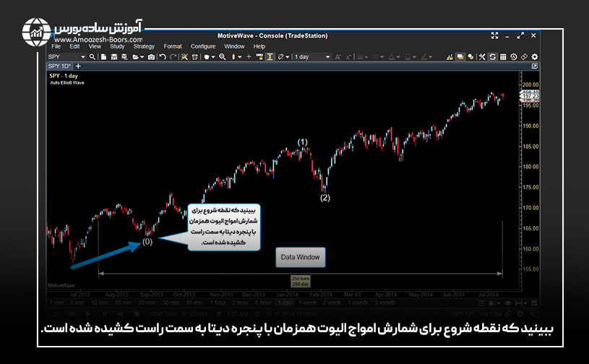Open the symbol search magnifier
Viewport: 589px width, 364px height.
pos(93,56)
